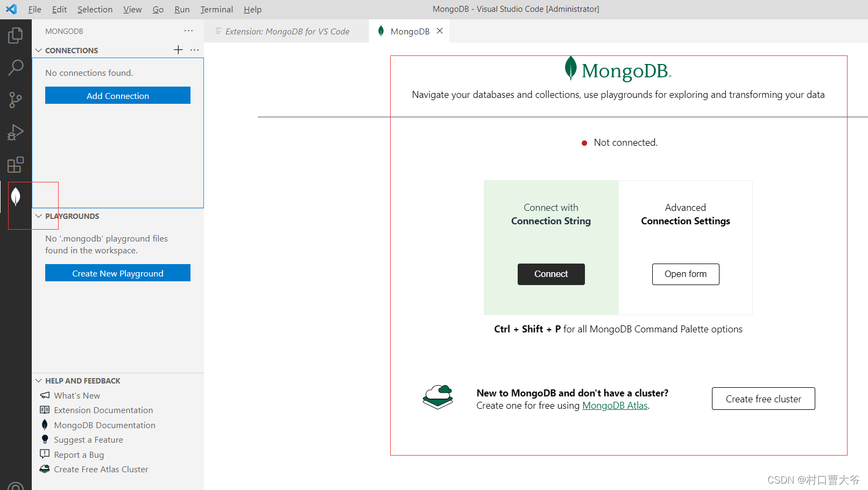This screenshot has height=490, width=868.
Task: Open the Help menu
Action: pyautogui.click(x=252, y=9)
